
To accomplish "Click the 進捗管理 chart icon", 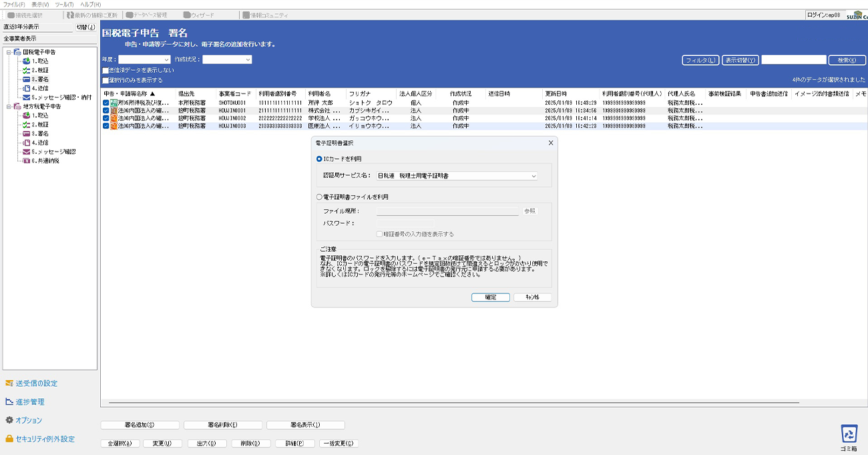I will pos(9,402).
